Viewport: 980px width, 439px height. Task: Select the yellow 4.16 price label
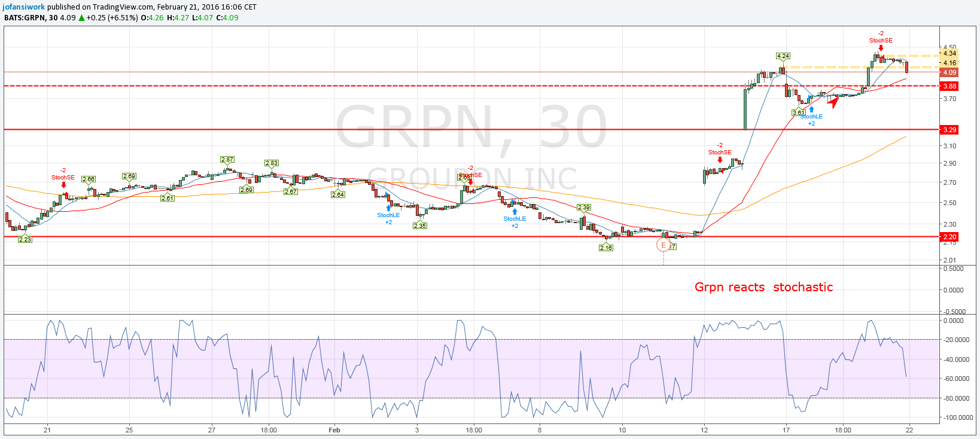coord(949,63)
